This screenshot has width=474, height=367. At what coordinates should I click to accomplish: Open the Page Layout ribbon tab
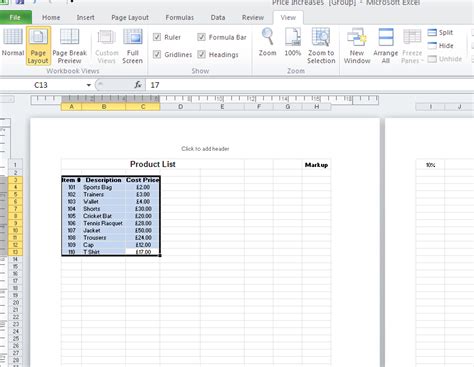[x=130, y=17]
